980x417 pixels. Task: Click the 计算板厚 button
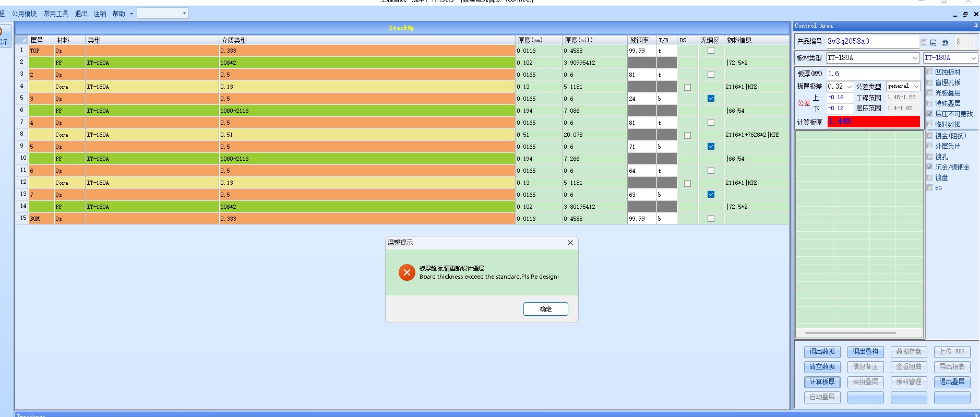pos(822,382)
